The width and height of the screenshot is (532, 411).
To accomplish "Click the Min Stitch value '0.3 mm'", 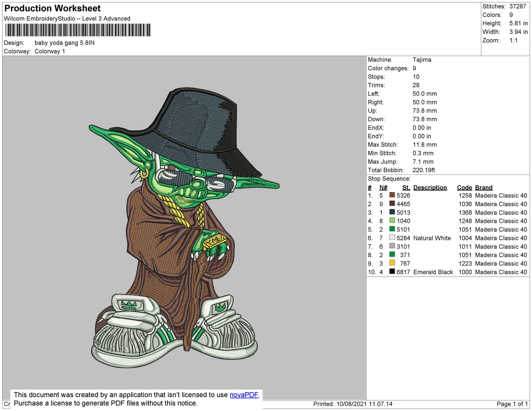I will point(423,153).
